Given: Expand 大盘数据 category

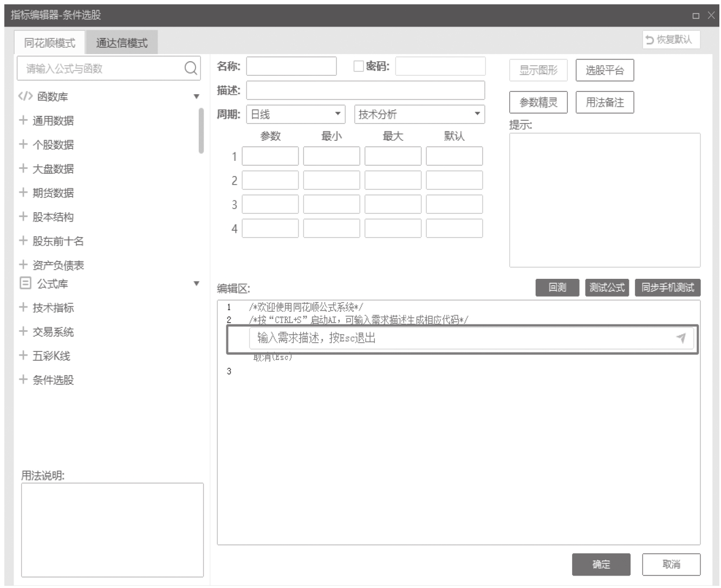Looking at the screenshot, I should coord(23,168).
